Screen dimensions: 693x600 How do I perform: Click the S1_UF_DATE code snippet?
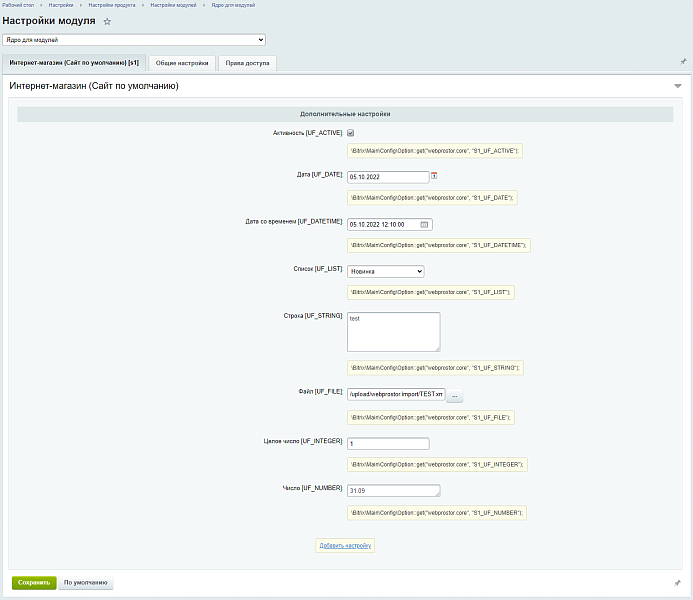[432, 197]
